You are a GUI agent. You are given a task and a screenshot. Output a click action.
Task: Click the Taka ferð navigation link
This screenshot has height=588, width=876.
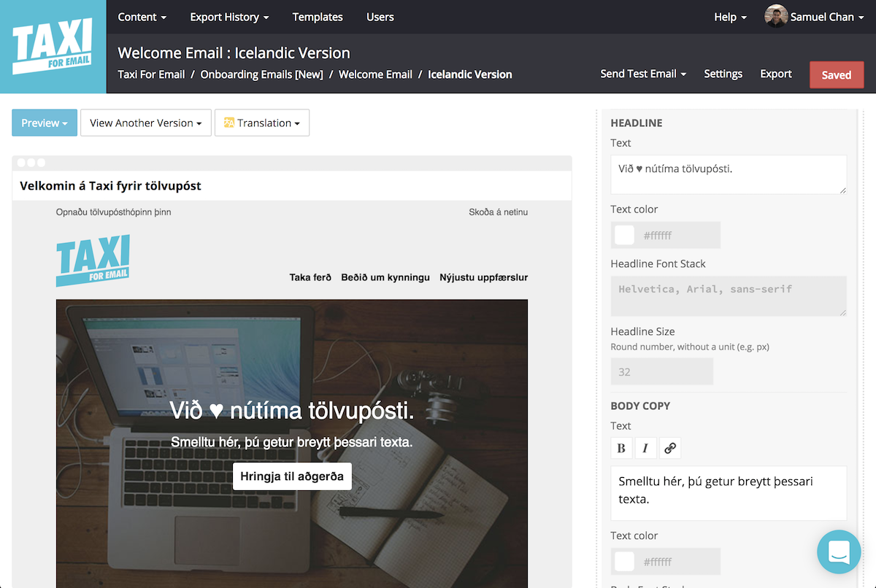tap(310, 277)
